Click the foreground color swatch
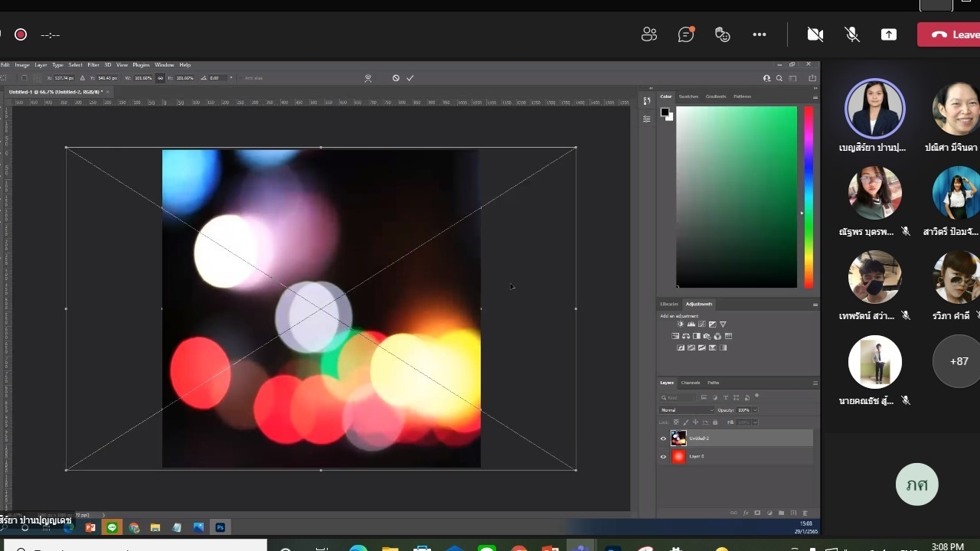The height and width of the screenshot is (551, 980). coord(665,112)
